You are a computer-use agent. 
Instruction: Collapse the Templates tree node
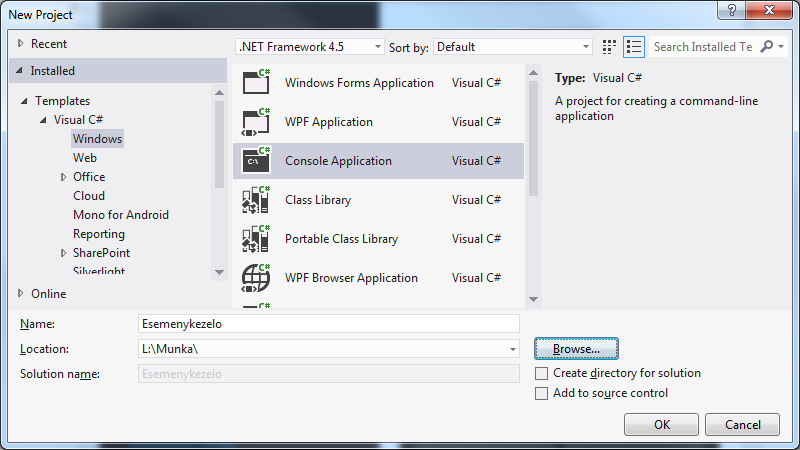(x=24, y=101)
